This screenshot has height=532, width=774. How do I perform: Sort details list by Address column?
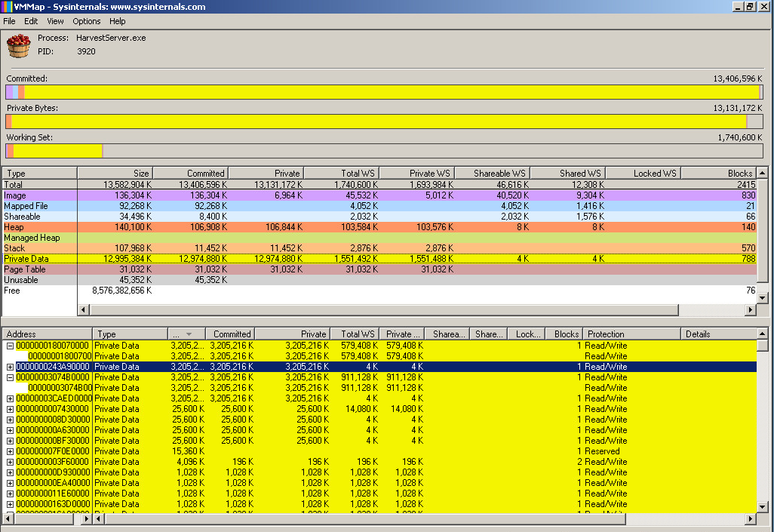tap(48, 334)
